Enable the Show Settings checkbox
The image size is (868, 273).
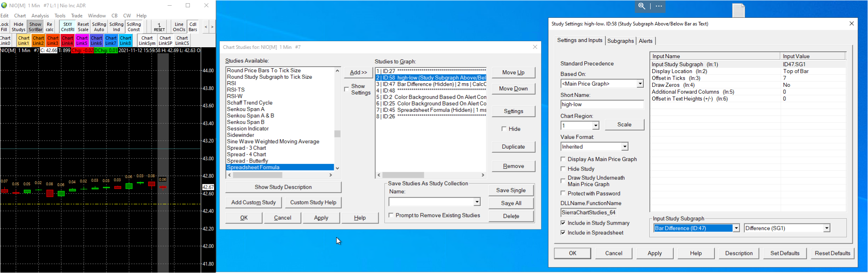click(x=346, y=89)
